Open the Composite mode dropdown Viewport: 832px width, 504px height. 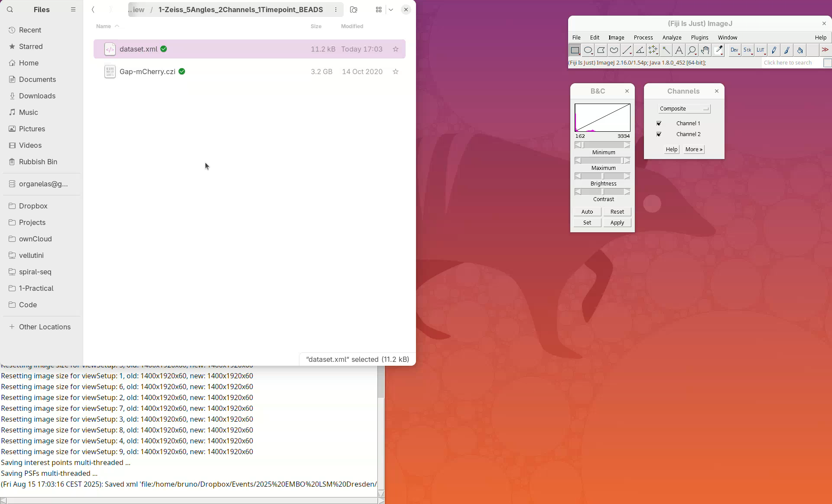pyautogui.click(x=684, y=109)
